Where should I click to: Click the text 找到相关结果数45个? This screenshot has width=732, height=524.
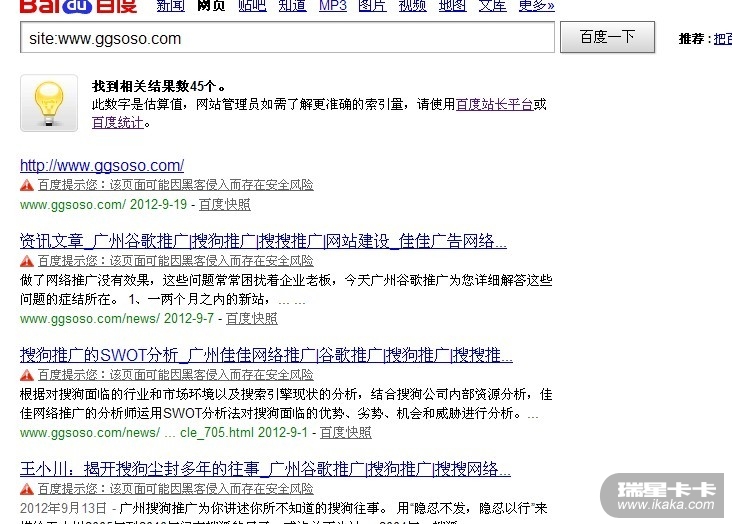pos(158,86)
